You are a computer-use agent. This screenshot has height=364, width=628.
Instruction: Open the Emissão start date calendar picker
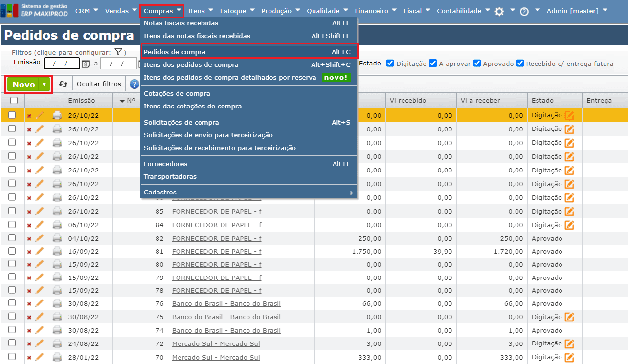coord(86,64)
